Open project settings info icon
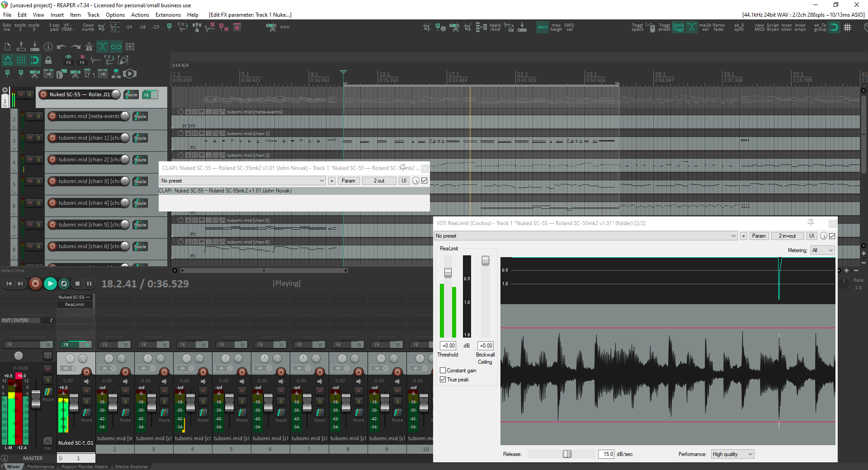868x470 pixels. click(48, 47)
